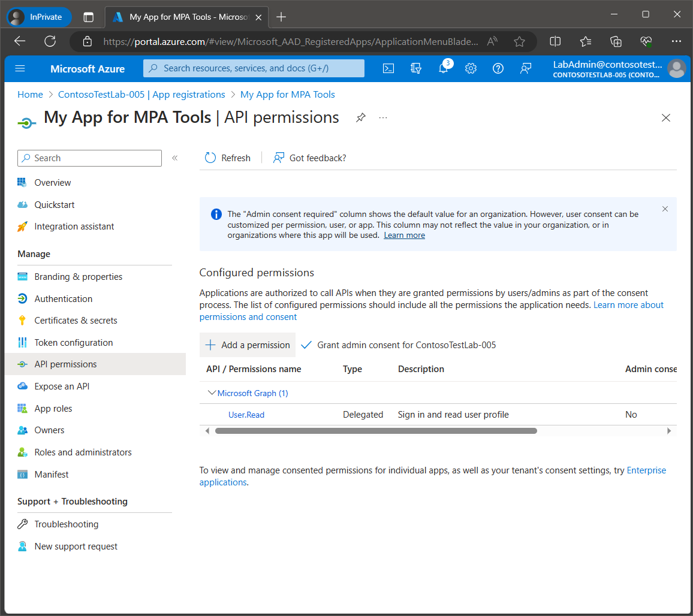Open browser Favorites list icon
The image size is (693, 616).
point(586,41)
